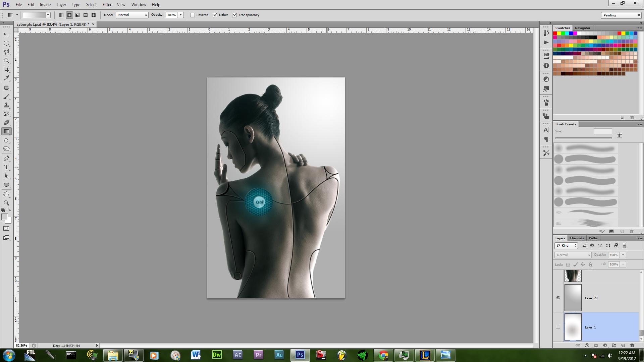Toggle lock all for the layer
The image size is (644, 362).
590,264
